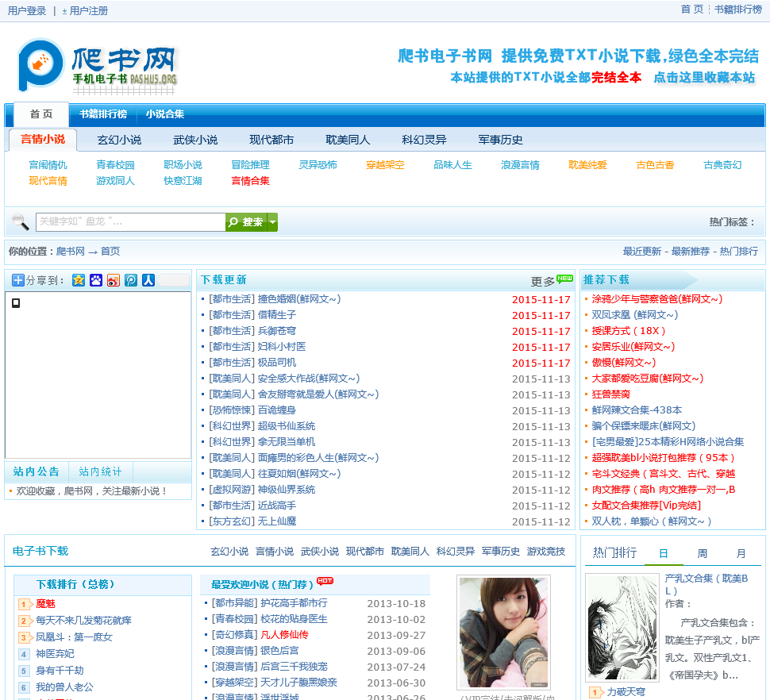Select the 言情小说 category tab
The height and width of the screenshot is (700, 770).
tap(43, 140)
